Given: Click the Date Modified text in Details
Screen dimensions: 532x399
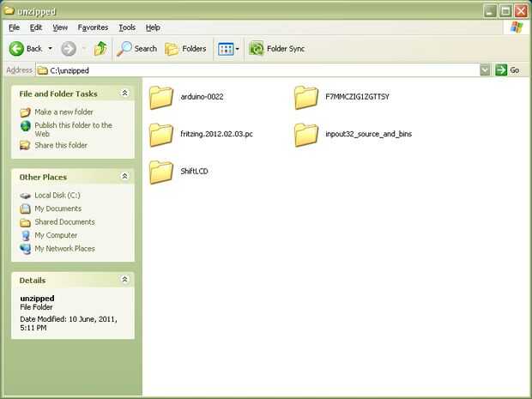Looking at the screenshot, I should (x=69, y=323).
